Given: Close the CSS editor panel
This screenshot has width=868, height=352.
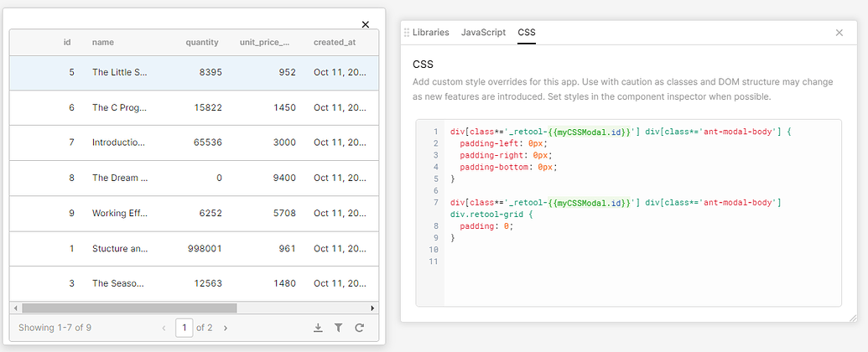Looking at the screenshot, I should click(839, 33).
